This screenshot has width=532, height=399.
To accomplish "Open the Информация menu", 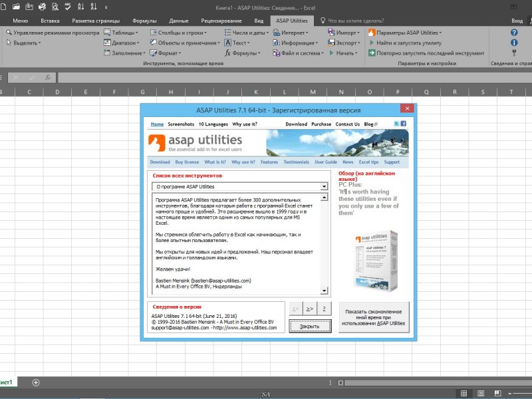I will click(x=295, y=43).
